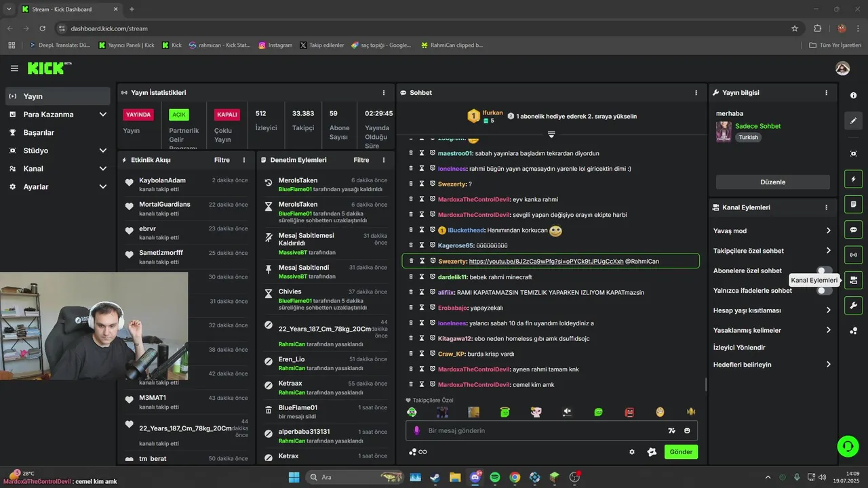Open the Yayın İstatistikleri panel kebab menu
This screenshot has height=488, width=868.
pos(384,93)
